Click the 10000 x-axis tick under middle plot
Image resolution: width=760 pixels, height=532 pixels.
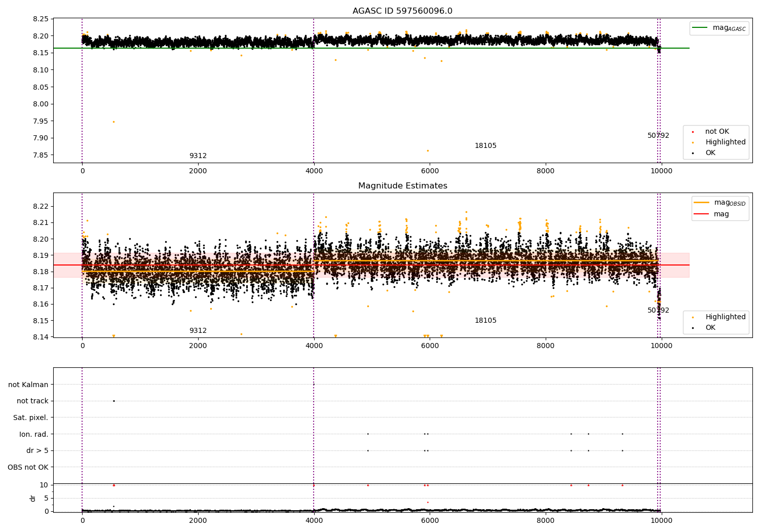point(662,346)
